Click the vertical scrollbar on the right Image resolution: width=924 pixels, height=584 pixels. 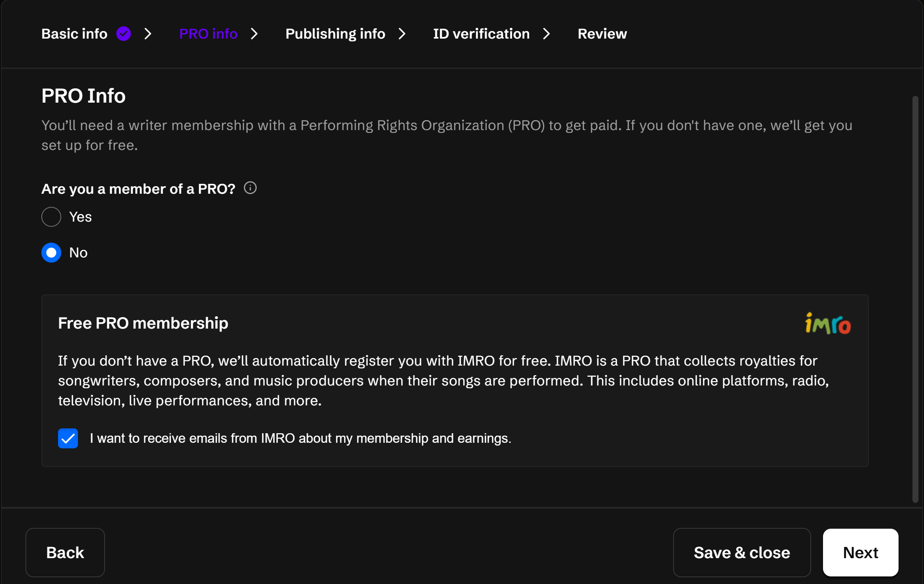coord(915,298)
